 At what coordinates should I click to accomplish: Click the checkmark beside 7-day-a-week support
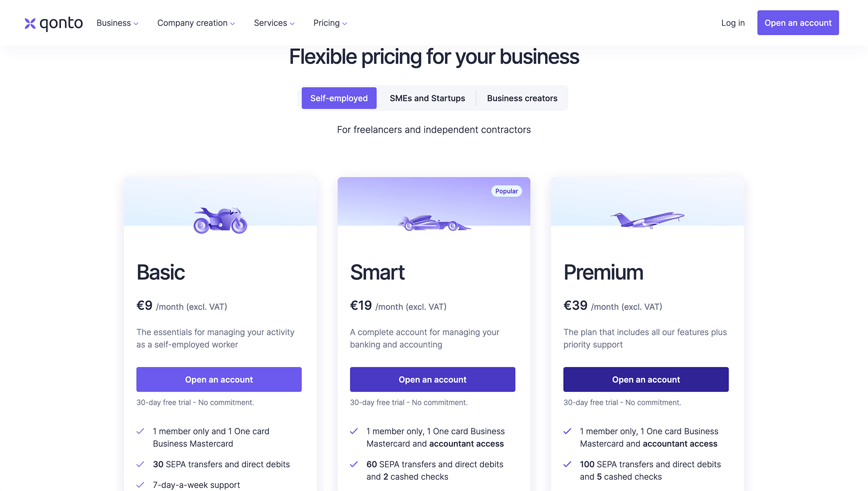140,485
